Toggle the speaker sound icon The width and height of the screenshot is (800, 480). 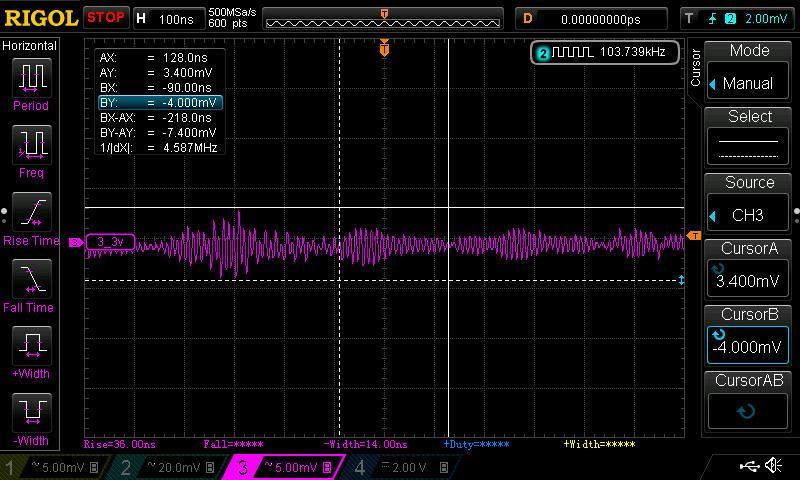click(x=774, y=466)
